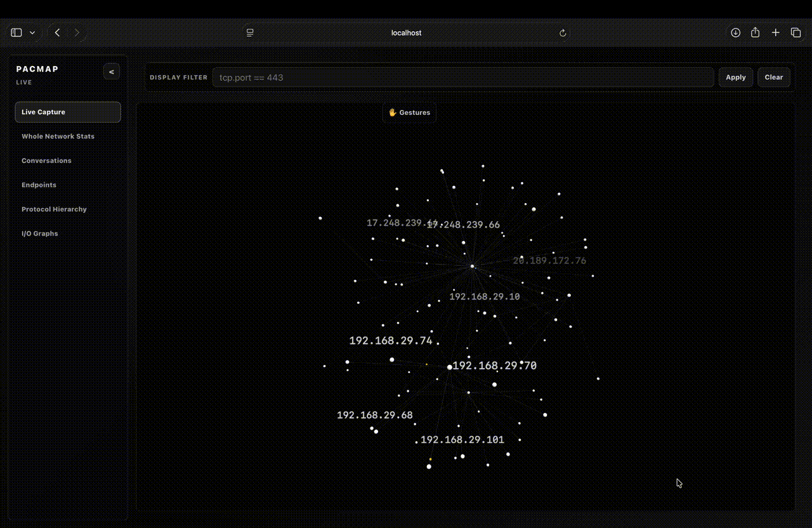The image size is (812, 528).
Task: Open the sidebar options chevron dropdown
Action: tap(32, 32)
